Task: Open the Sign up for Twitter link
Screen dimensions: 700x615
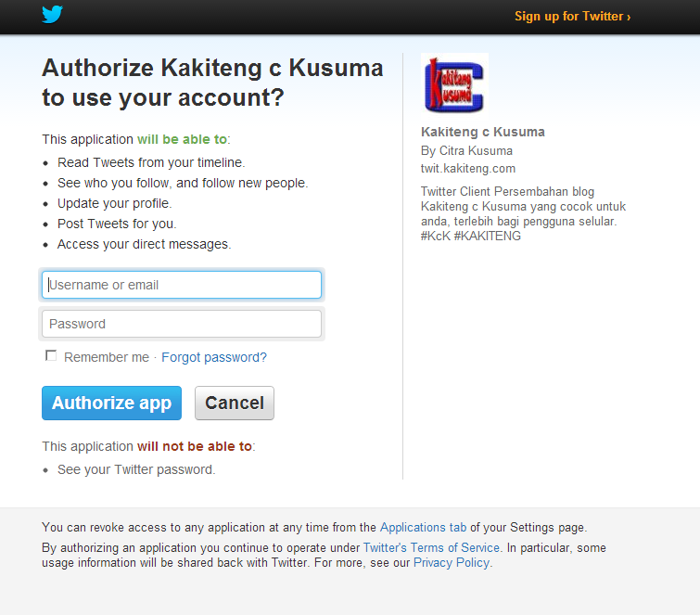Action: click(x=572, y=16)
